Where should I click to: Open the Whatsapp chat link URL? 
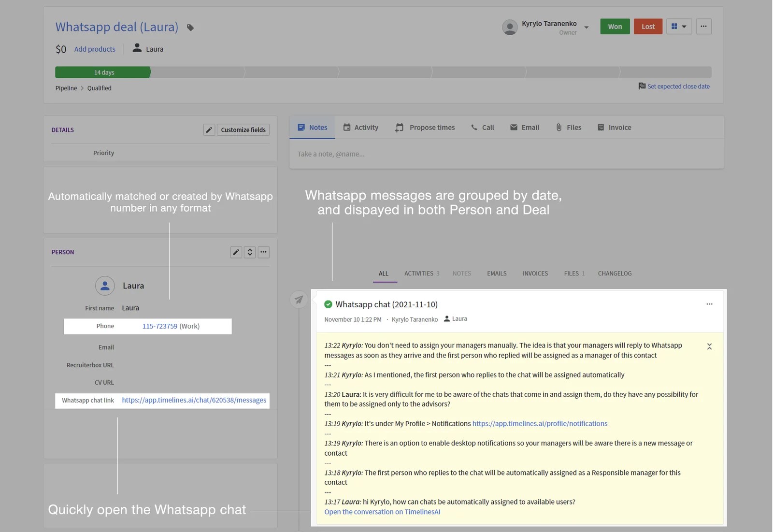click(x=194, y=400)
